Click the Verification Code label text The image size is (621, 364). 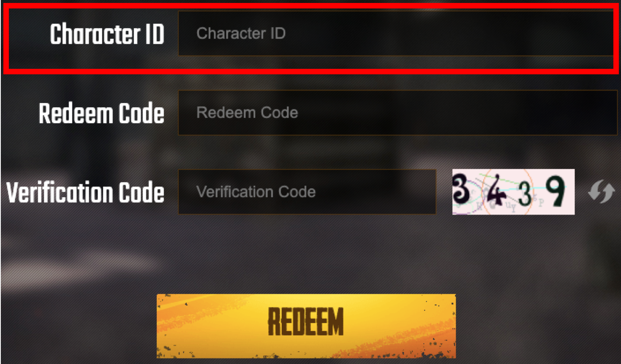(x=85, y=193)
